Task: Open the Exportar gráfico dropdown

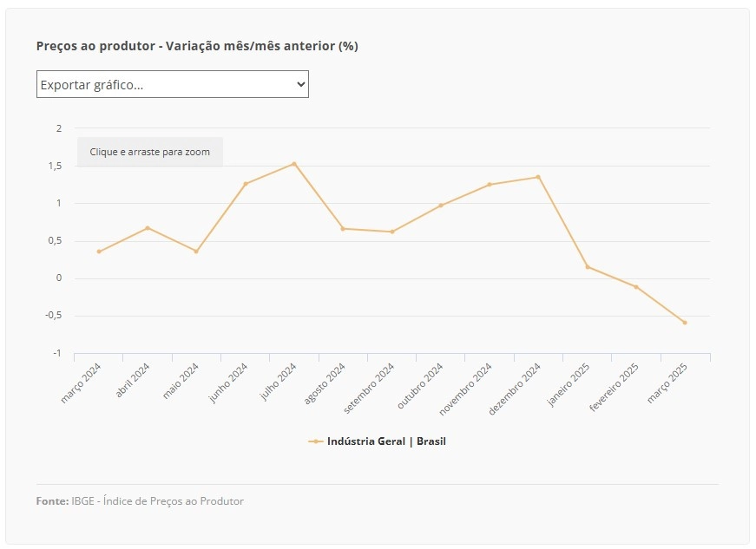Action: (x=173, y=84)
